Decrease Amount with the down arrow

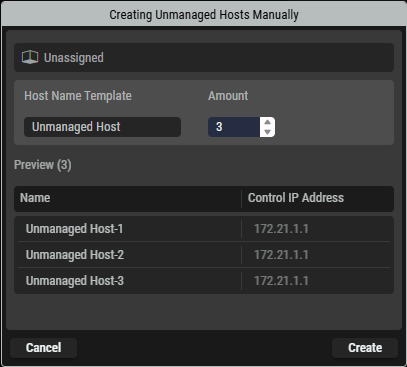[x=267, y=132]
